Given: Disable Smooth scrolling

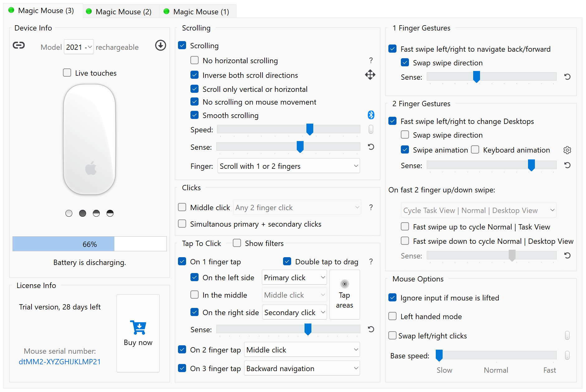Looking at the screenshot, I should 195,115.
